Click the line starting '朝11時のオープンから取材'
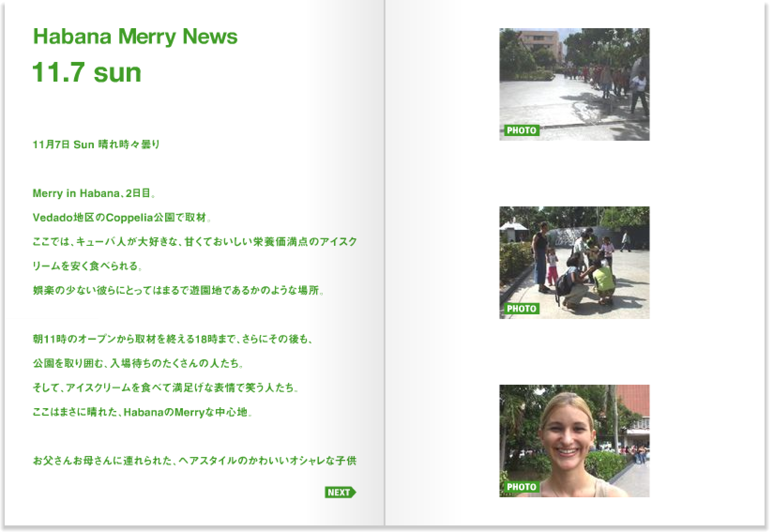The width and height of the screenshot is (773, 532). click(172, 339)
